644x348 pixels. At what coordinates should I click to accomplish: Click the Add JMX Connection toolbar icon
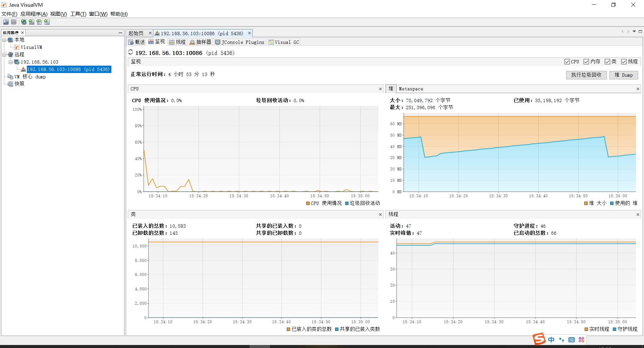(32, 22)
